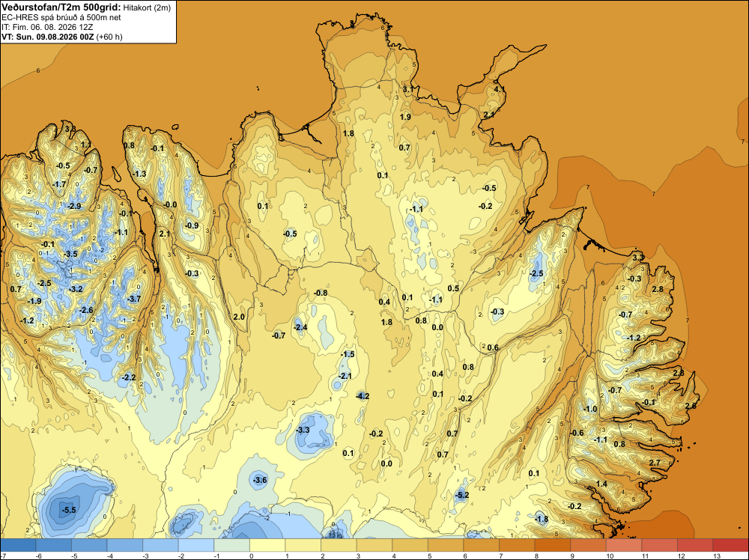
Task: Click the -0.6 temperature value
Action: pos(577,433)
